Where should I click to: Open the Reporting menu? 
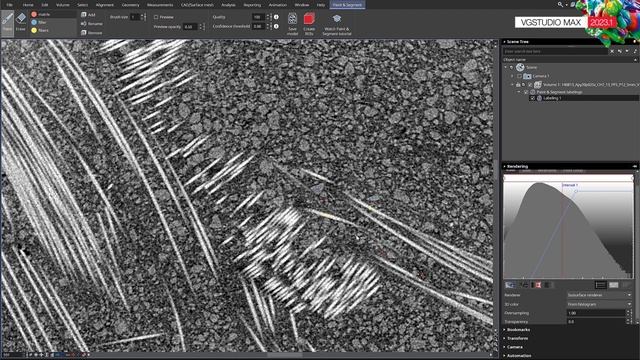pyautogui.click(x=252, y=5)
